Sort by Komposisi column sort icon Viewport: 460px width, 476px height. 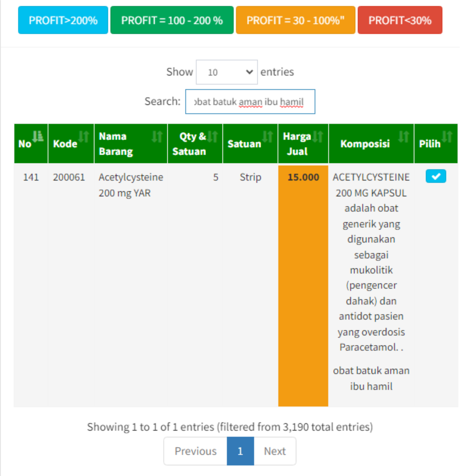click(404, 136)
